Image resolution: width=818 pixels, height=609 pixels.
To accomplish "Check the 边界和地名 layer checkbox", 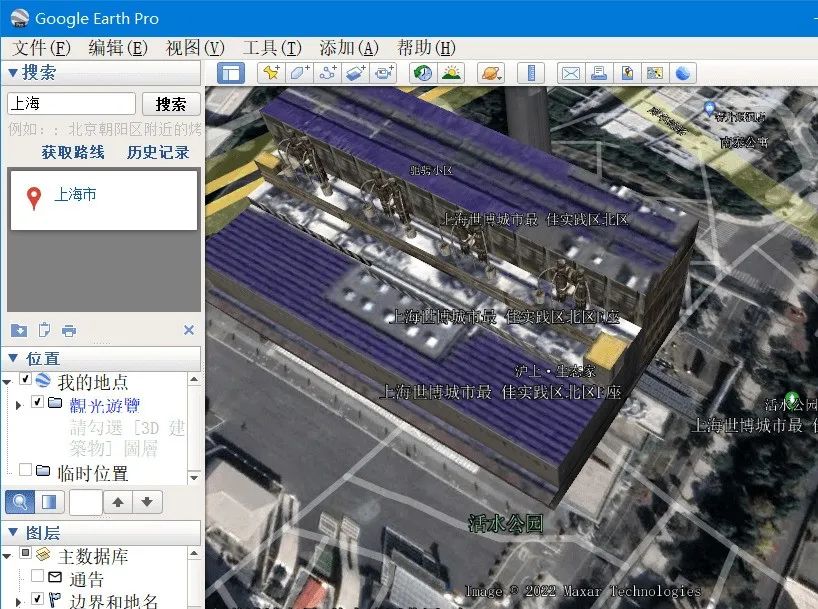I will [x=37, y=597].
